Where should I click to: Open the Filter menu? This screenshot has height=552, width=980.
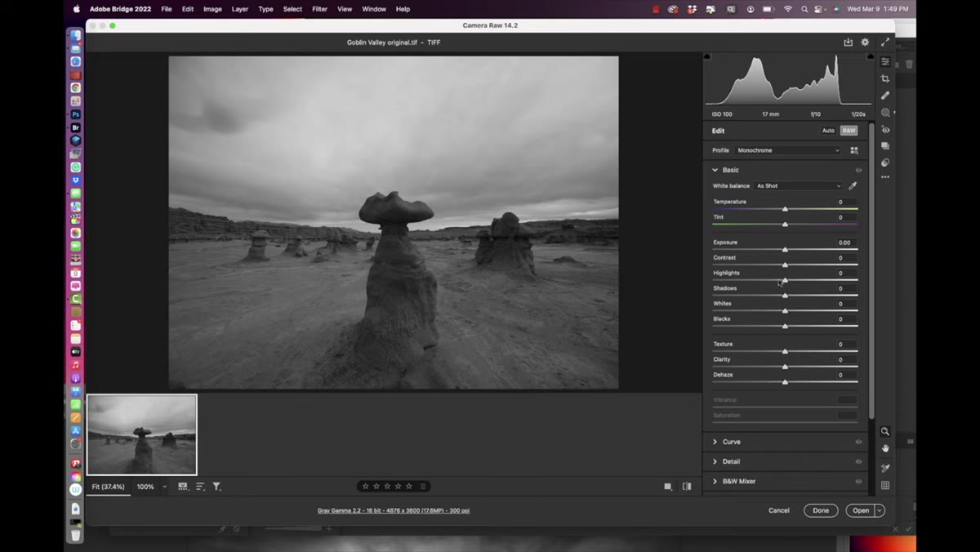pyautogui.click(x=320, y=9)
